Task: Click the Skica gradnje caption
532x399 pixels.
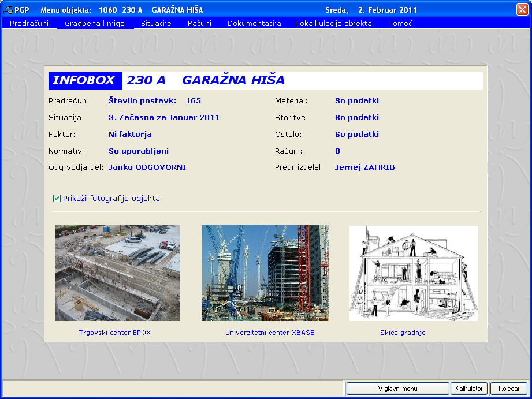Action: pyautogui.click(x=403, y=333)
